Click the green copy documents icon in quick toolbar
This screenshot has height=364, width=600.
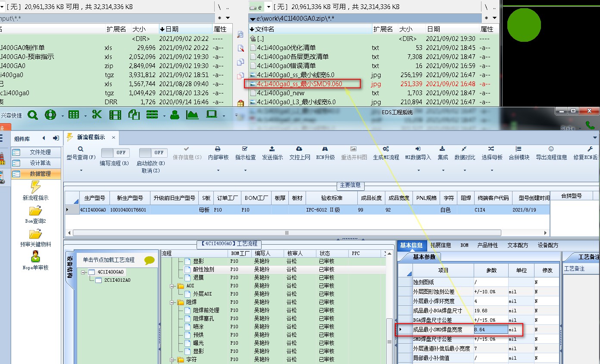[134, 115]
